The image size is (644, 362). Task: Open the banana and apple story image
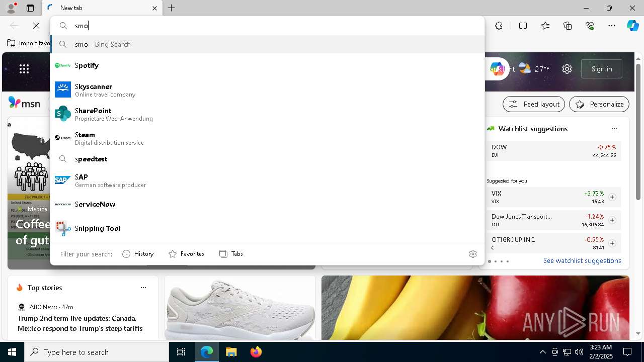click(475, 308)
